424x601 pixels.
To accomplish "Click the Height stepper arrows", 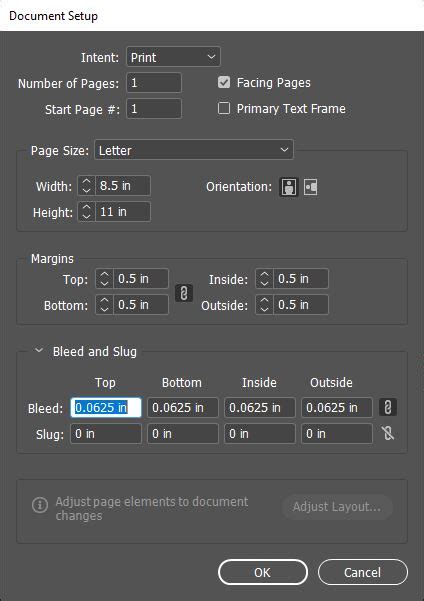I will coord(87,212).
